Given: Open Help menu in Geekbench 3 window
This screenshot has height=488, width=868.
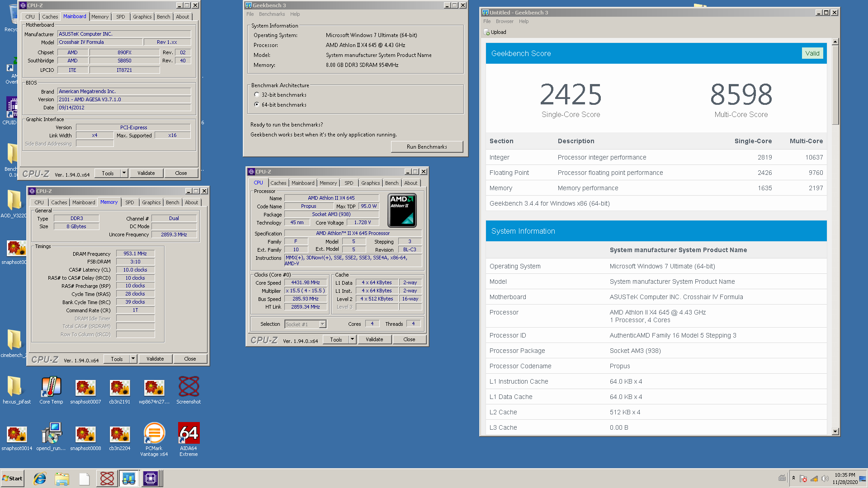Looking at the screenshot, I should (x=295, y=14).
